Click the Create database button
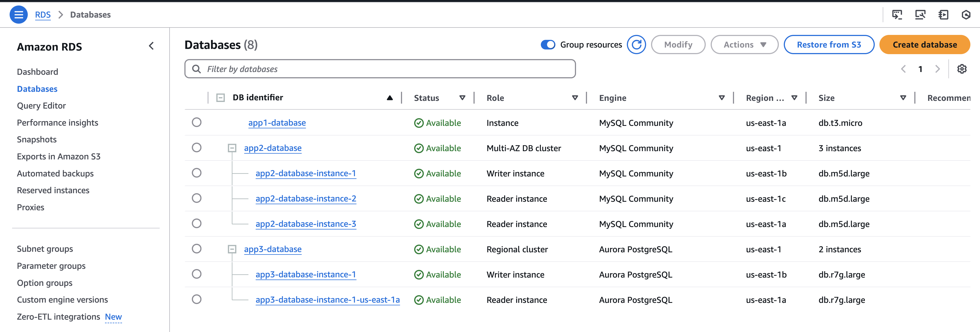Screen dimensions: 980x332 coord(924,45)
